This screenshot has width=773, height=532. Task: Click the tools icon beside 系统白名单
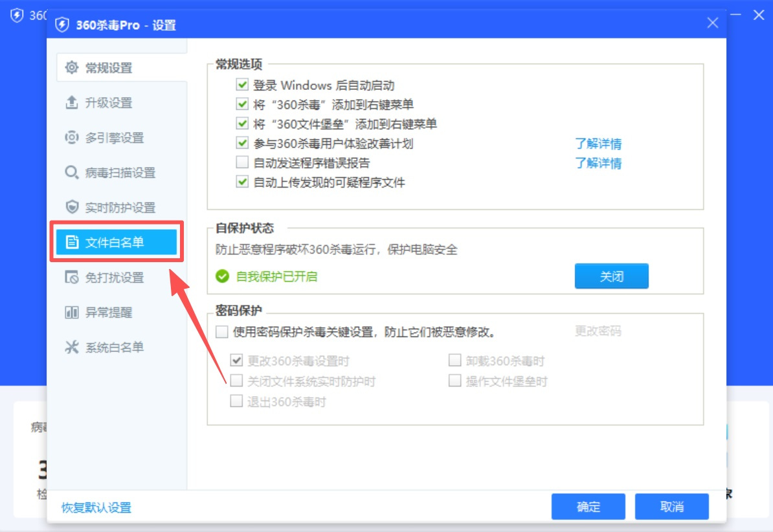[72, 348]
